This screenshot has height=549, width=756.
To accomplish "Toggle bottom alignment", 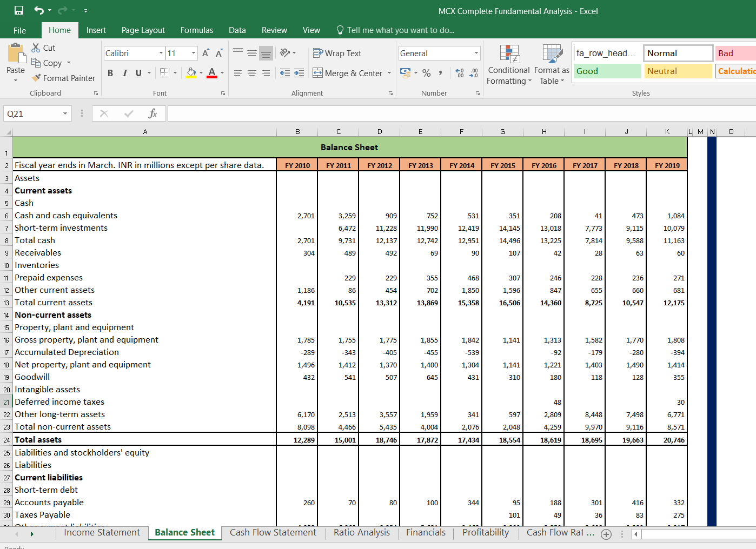I will tap(266, 52).
